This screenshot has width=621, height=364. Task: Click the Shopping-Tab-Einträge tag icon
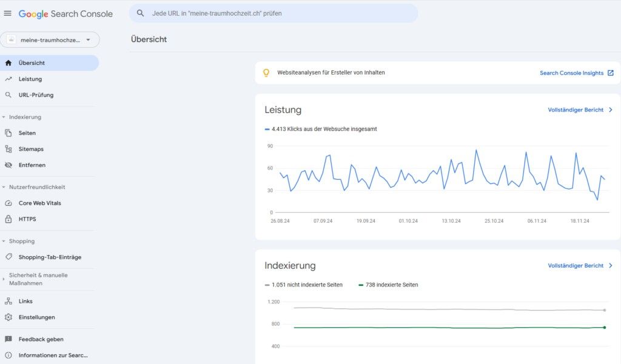coord(8,257)
